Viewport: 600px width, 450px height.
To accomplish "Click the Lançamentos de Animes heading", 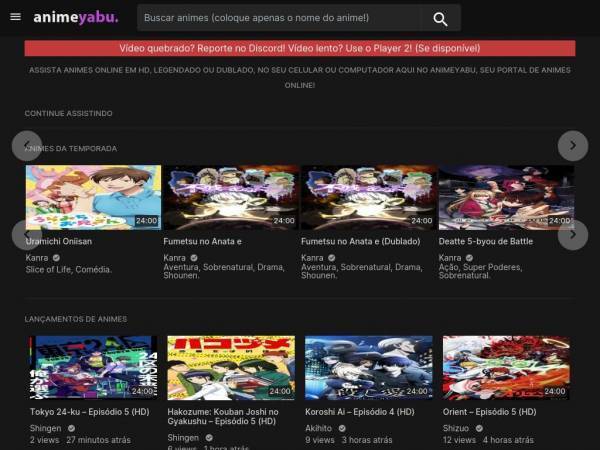I will pyautogui.click(x=76, y=319).
